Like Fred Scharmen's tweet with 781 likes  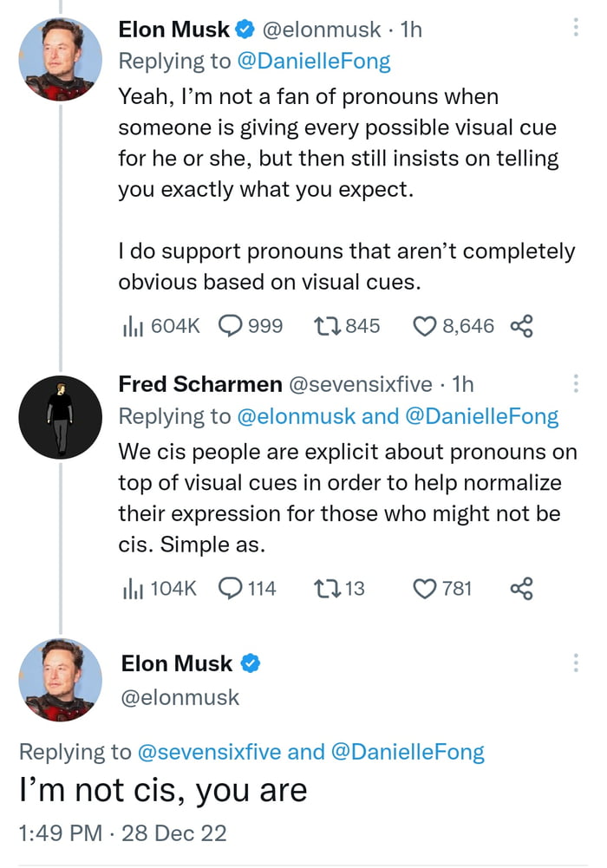pos(442,589)
